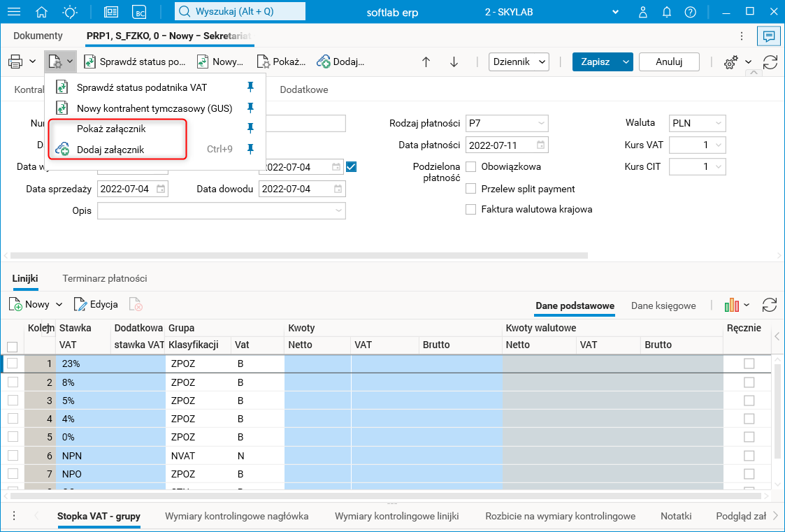Open the notifications bell icon
The image size is (785, 532).
click(667, 12)
